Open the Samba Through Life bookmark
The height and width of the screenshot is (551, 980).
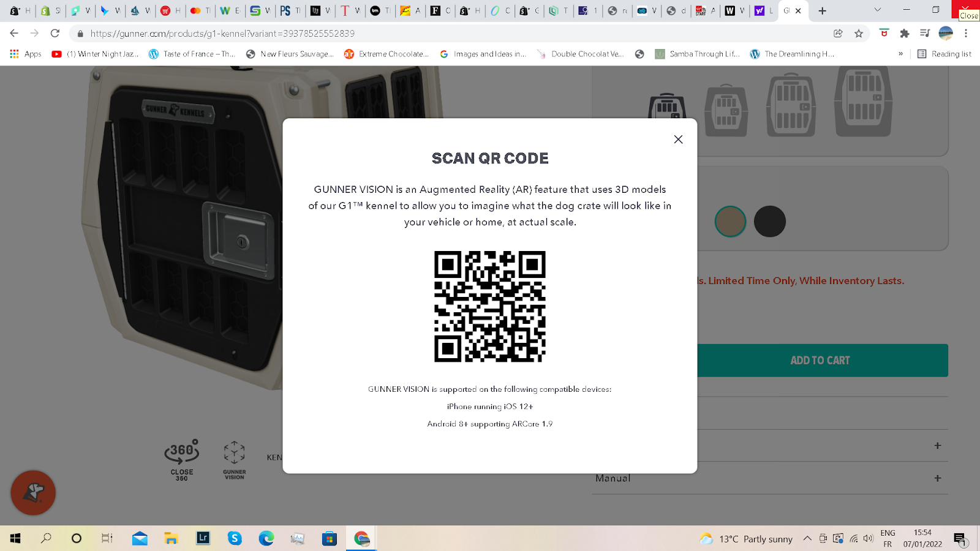pos(697,54)
